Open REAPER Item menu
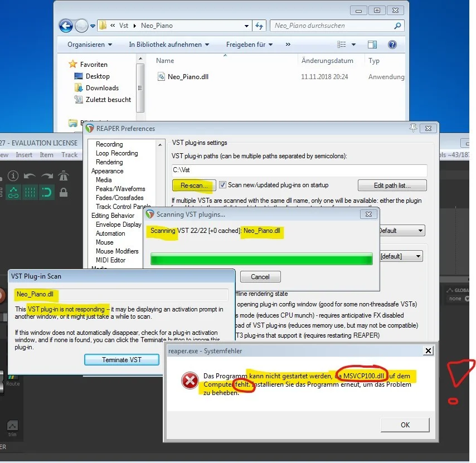Screen dimensions: 476x463 [x=46, y=155]
